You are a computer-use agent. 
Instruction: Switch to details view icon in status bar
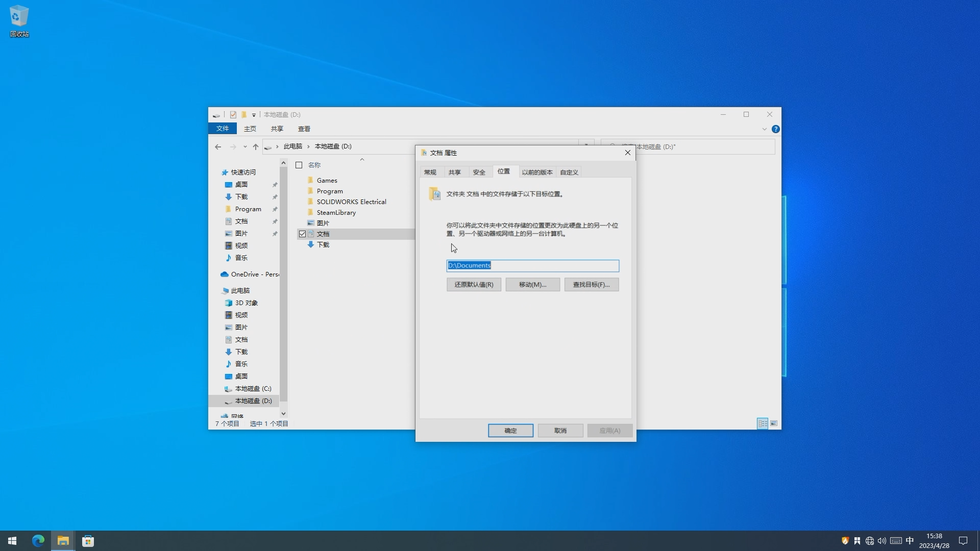[763, 423]
